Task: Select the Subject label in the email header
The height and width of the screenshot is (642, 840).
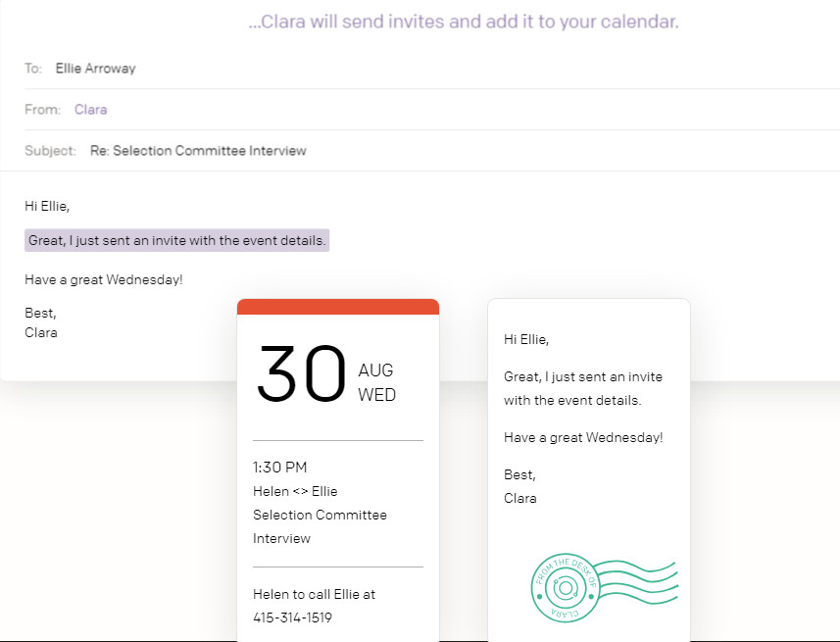Action: click(52, 150)
